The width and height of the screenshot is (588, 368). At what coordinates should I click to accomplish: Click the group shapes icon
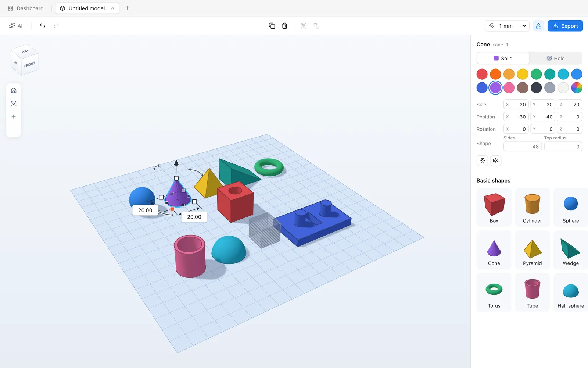coord(304,26)
